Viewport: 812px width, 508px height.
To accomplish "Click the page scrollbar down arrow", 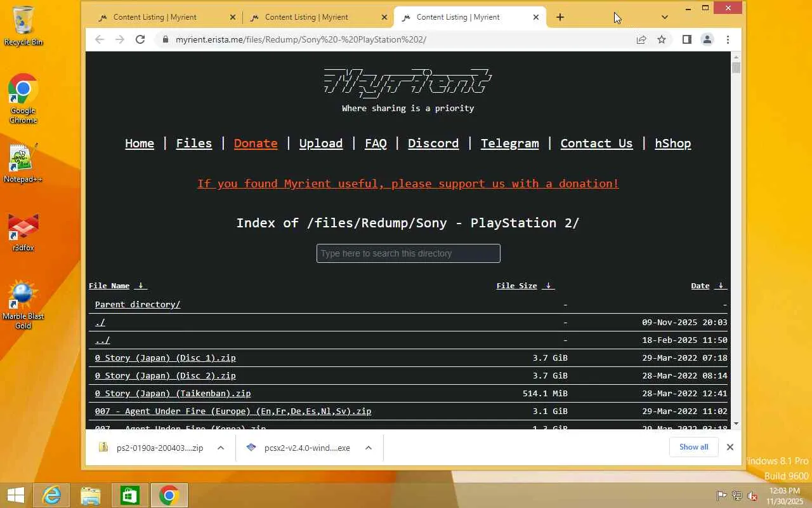I will pos(736,424).
